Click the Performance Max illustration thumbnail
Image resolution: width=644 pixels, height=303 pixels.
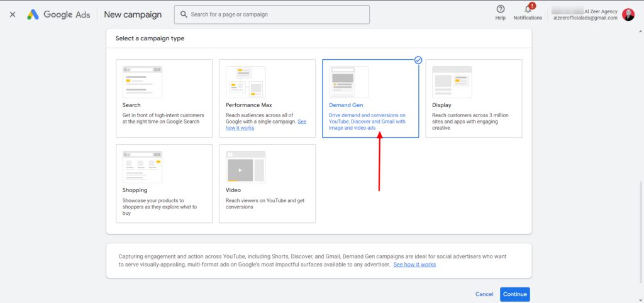[245, 83]
